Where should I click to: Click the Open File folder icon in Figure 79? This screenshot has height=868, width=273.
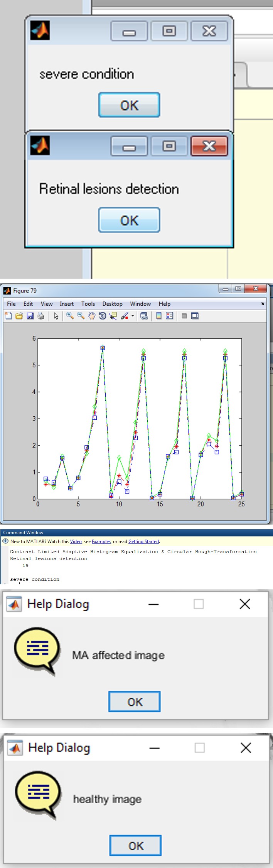click(x=19, y=316)
